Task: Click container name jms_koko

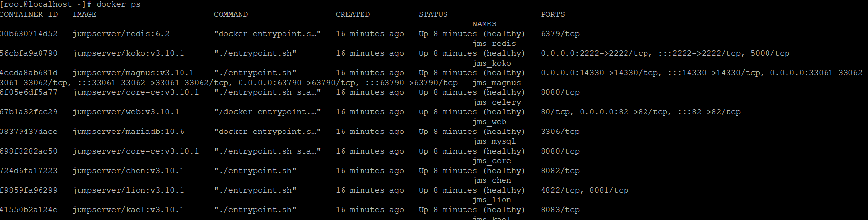Action: [x=492, y=63]
